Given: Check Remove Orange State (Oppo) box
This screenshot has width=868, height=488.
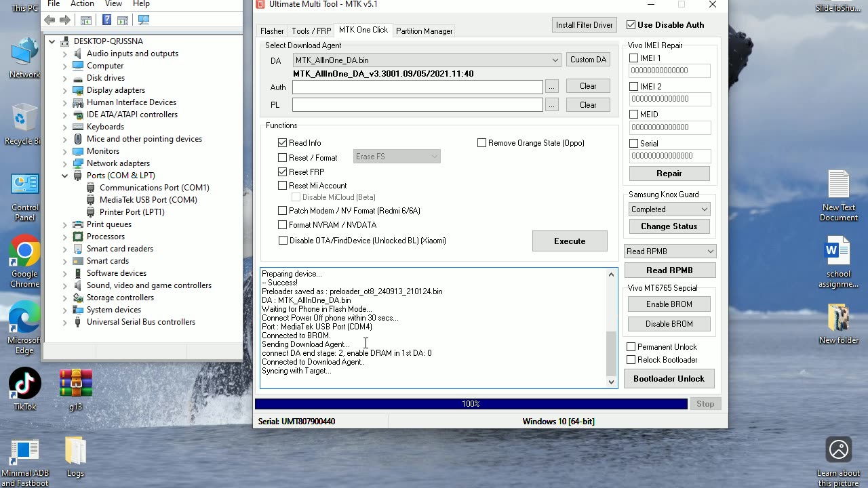Looking at the screenshot, I should tap(482, 143).
